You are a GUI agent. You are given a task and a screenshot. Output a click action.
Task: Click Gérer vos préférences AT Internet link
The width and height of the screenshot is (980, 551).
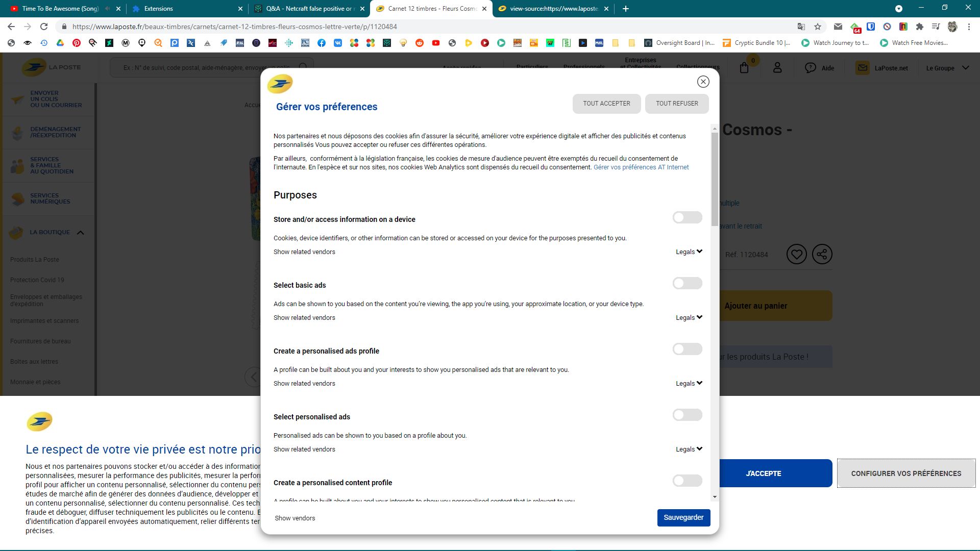tap(641, 167)
